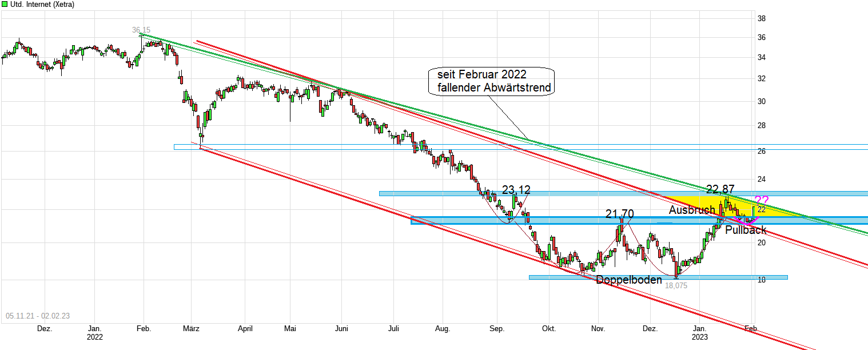Click the '18,075' low price label
Screen dimensions: 868x350
(676, 285)
